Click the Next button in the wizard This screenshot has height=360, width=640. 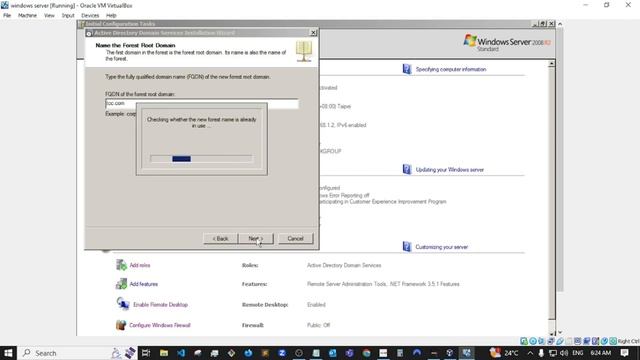(256, 238)
